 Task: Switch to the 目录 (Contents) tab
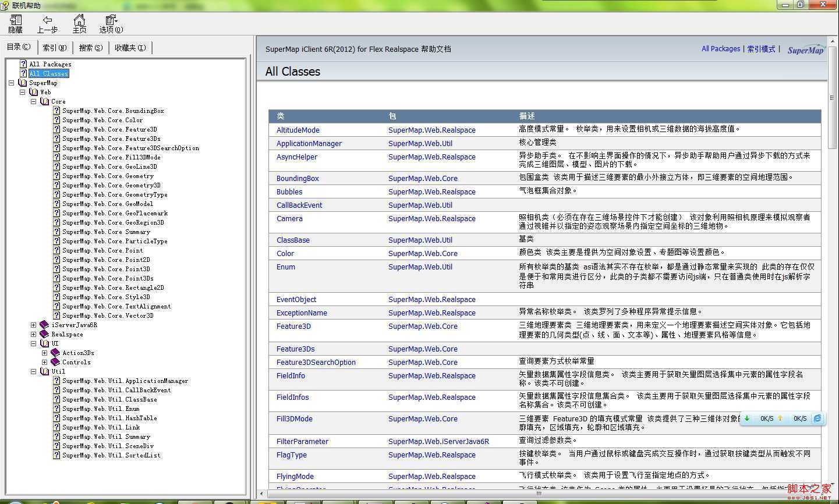pyautogui.click(x=19, y=47)
